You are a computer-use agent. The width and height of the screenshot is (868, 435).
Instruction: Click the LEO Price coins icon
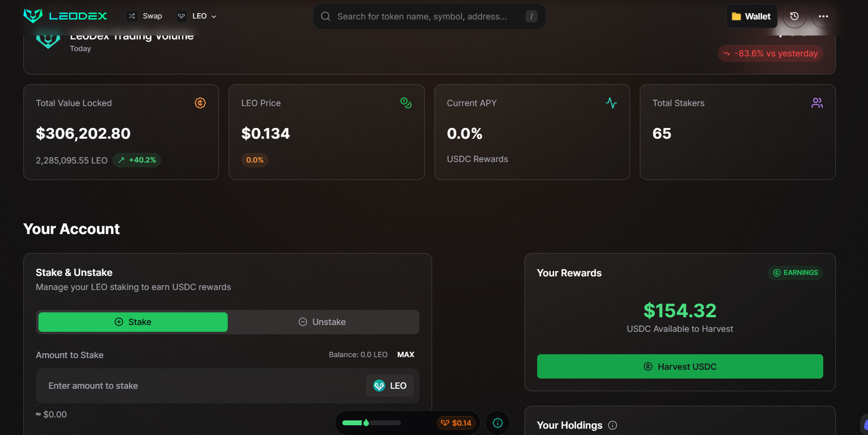406,103
